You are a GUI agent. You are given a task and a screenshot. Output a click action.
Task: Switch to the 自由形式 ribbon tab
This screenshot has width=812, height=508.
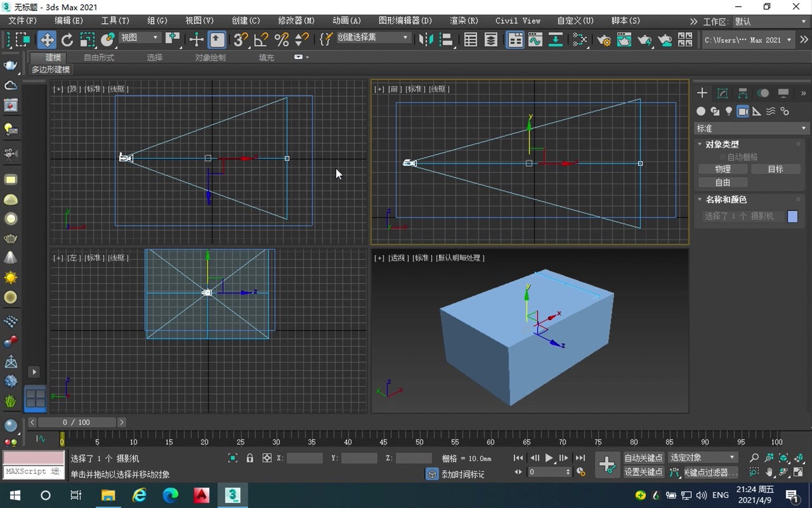99,57
